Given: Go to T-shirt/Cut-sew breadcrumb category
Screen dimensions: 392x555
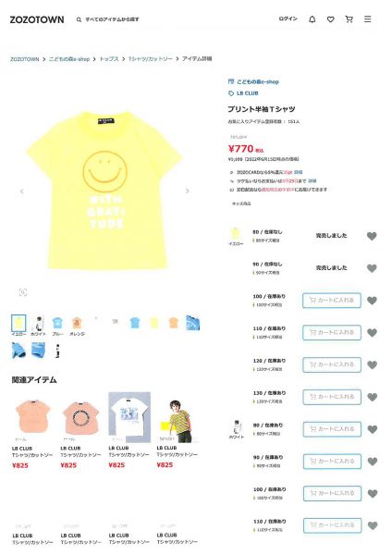Looking at the screenshot, I should pos(151,59).
